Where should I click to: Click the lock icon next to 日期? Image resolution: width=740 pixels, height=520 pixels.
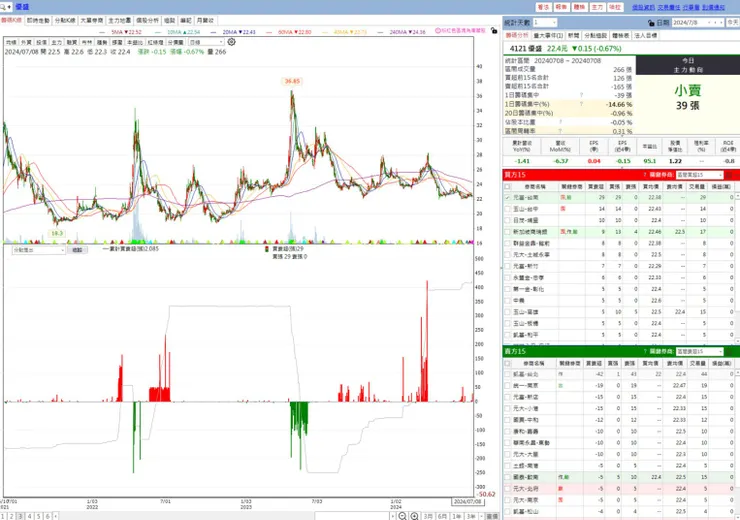click(651, 23)
